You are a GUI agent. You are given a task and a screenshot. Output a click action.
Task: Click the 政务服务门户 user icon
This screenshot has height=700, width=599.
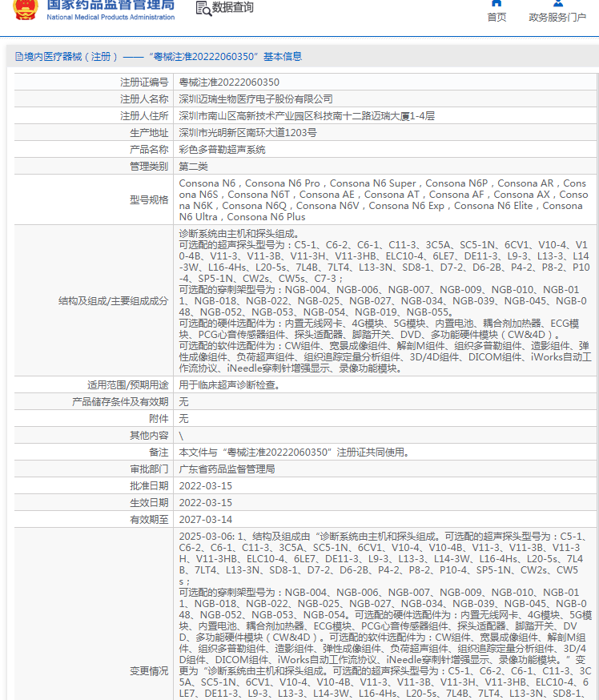(557, 3)
